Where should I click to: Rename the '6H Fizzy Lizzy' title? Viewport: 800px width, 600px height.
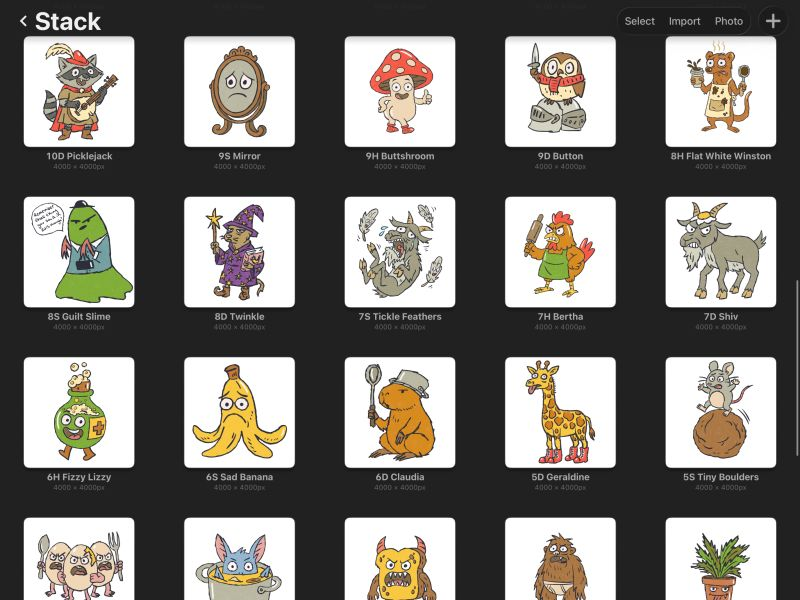tap(79, 477)
